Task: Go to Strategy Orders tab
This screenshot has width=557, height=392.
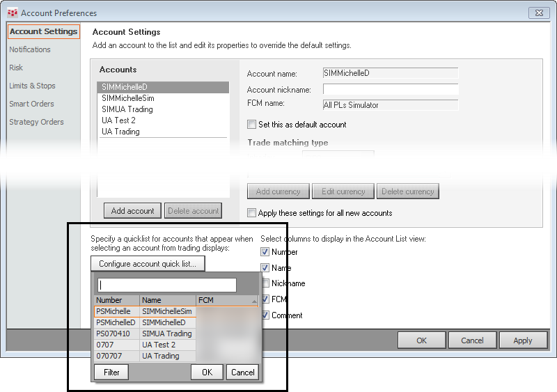Action: tap(36, 122)
